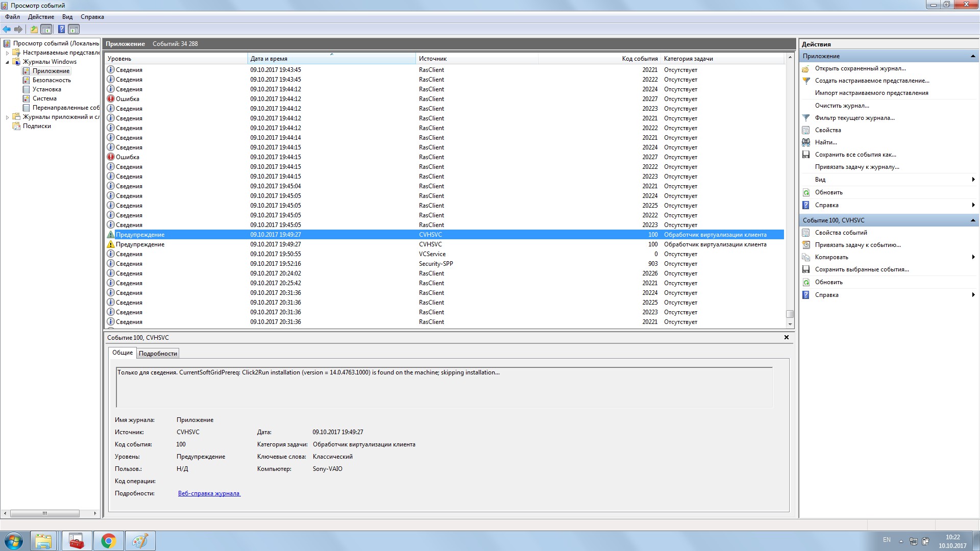Collapse Журналы Windows tree node
Viewport: 980px width, 551px height.
(7, 62)
